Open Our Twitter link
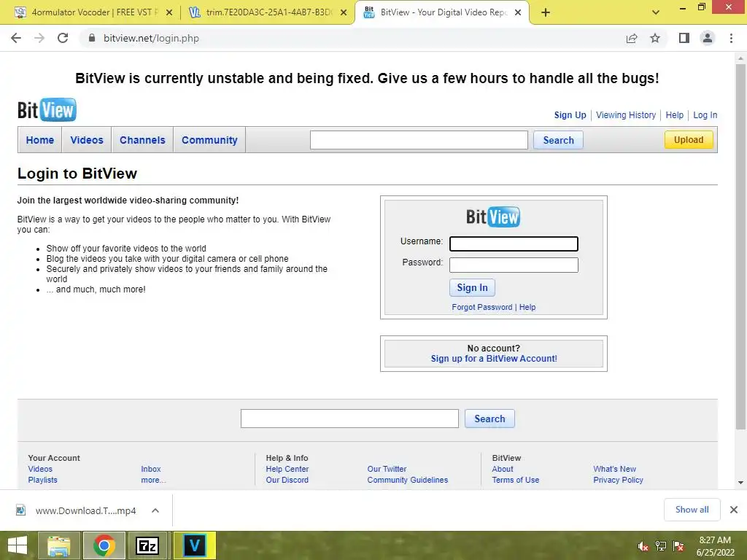747x560 pixels. [x=387, y=469]
